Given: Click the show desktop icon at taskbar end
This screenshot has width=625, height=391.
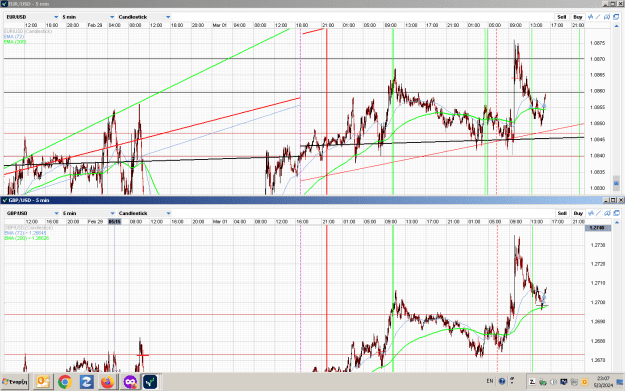Looking at the screenshot, I should 620,382.
